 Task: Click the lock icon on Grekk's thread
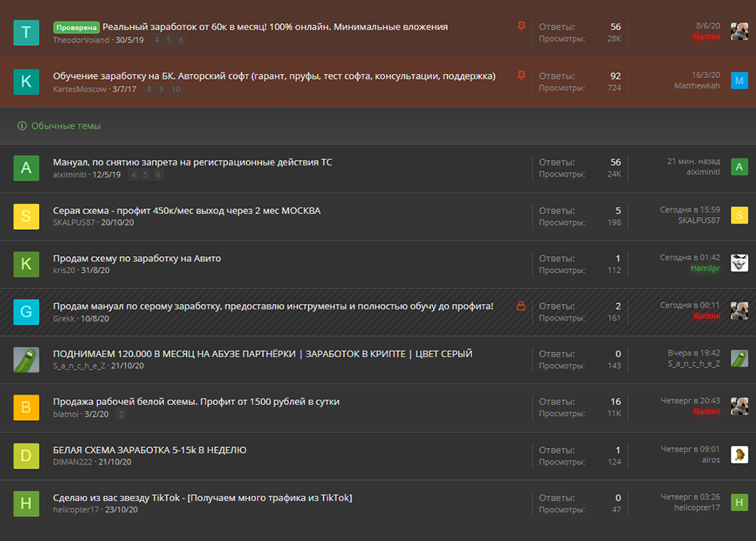pos(521,306)
